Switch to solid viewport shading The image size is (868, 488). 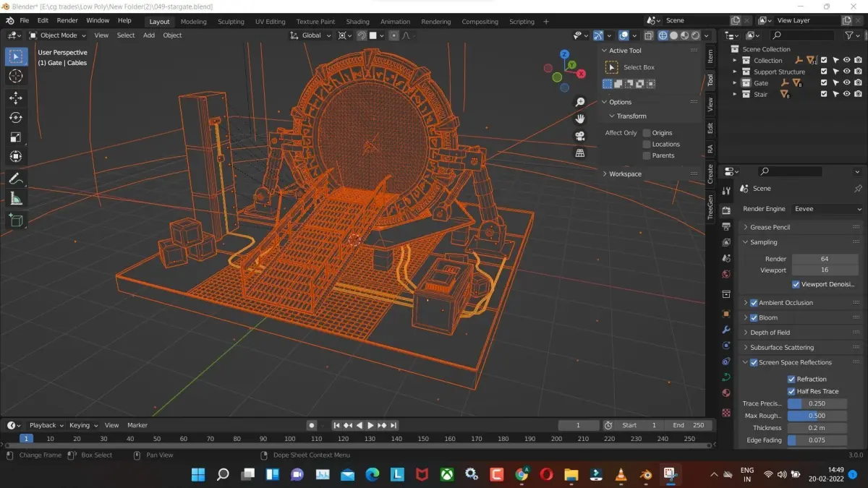[673, 35]
